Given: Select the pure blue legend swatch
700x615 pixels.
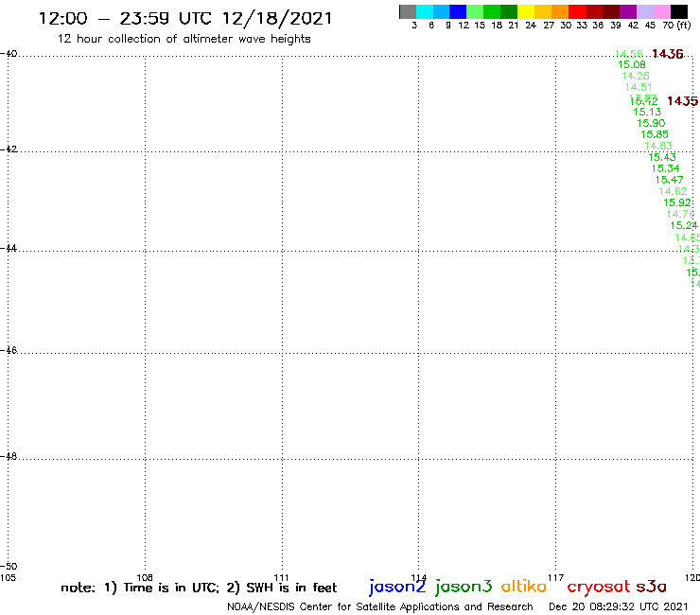Looking at the screenshot, I should (458, 11).
